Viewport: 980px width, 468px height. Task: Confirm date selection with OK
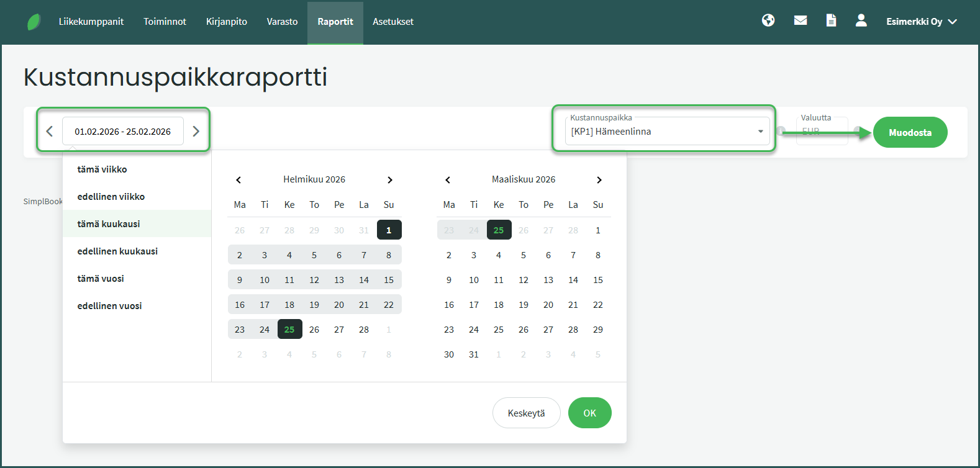(x=589, y=413)
